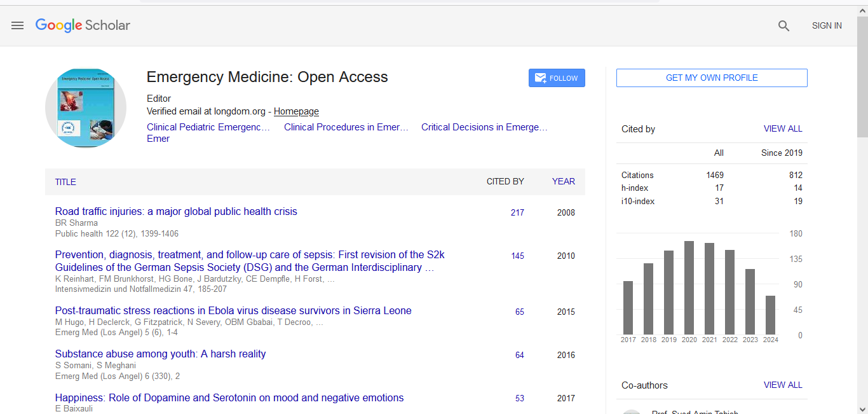This screenshot has height=414, width=868.
Task: Open the hamburger menu icon
Action: [17, 25]
